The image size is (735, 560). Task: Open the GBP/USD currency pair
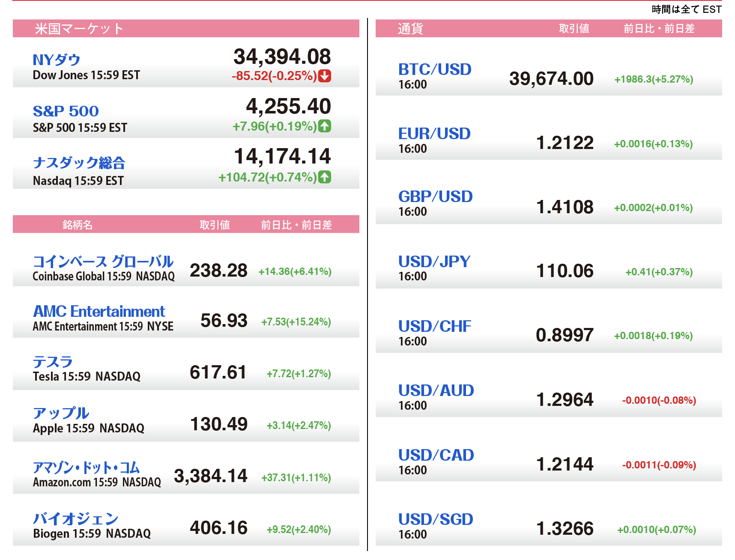tap(435, 197)
